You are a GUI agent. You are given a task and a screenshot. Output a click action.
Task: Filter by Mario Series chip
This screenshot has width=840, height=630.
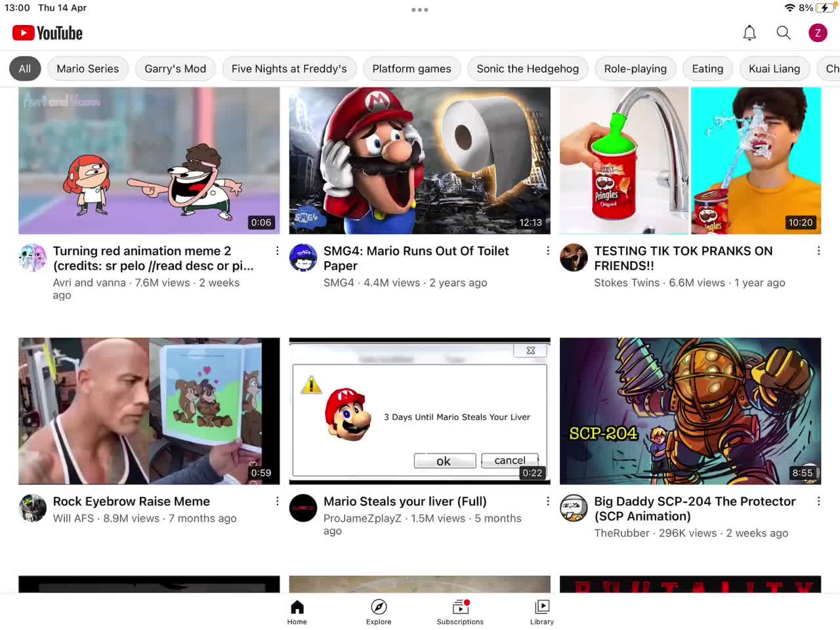point(88,69)
